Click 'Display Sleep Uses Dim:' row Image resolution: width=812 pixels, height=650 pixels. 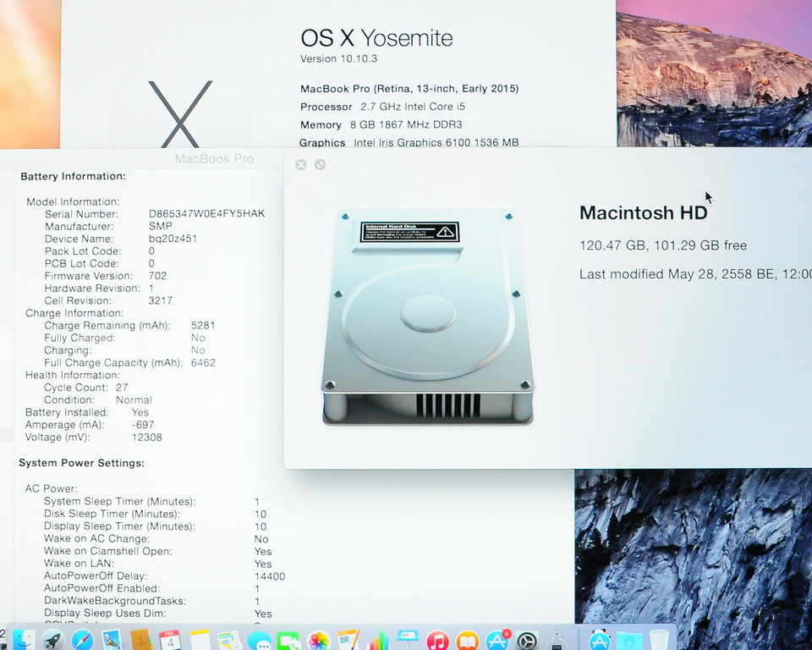158,614
